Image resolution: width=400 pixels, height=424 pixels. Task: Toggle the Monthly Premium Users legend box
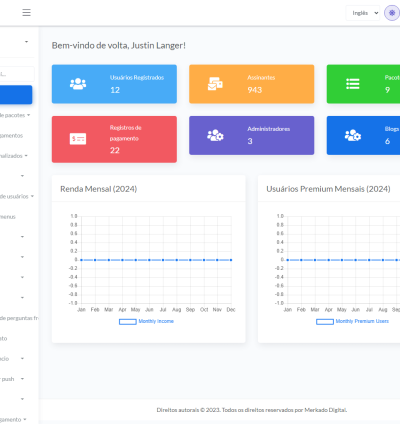tap(325, 322)
